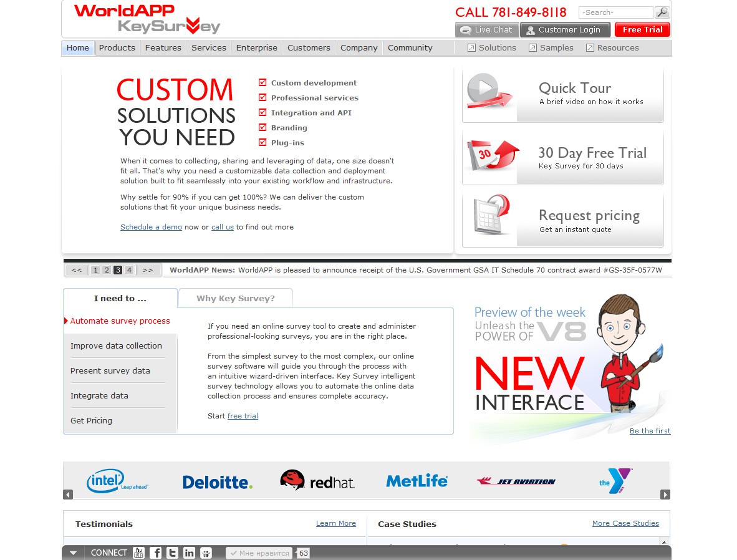Click the Intel logo in customer carousel
Image resolution: width=737 pixels, height=560 pixels.
point(117,481)
